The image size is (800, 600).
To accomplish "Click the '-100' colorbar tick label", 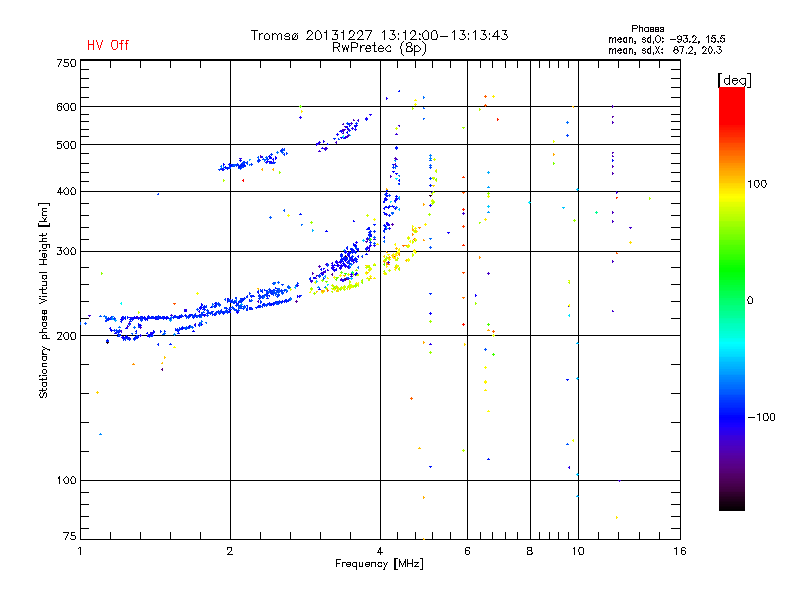I will tap(761, 417).
